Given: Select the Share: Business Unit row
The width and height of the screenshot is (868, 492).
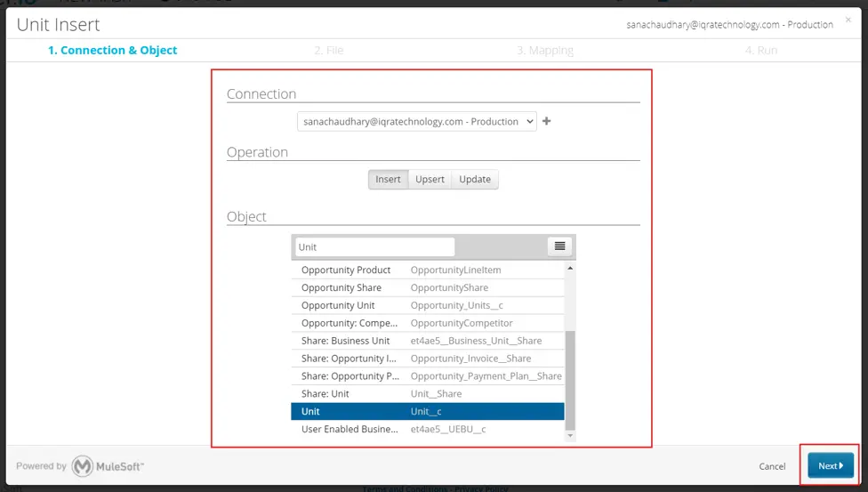Looking at the screenshot, I should (428, 341).
